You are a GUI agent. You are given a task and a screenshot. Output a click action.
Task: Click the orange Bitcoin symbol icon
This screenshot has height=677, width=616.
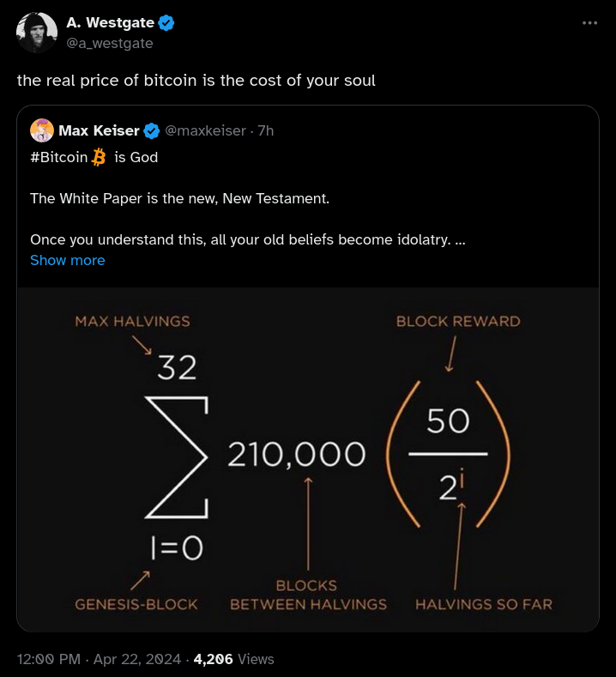[x=99, y=157]
